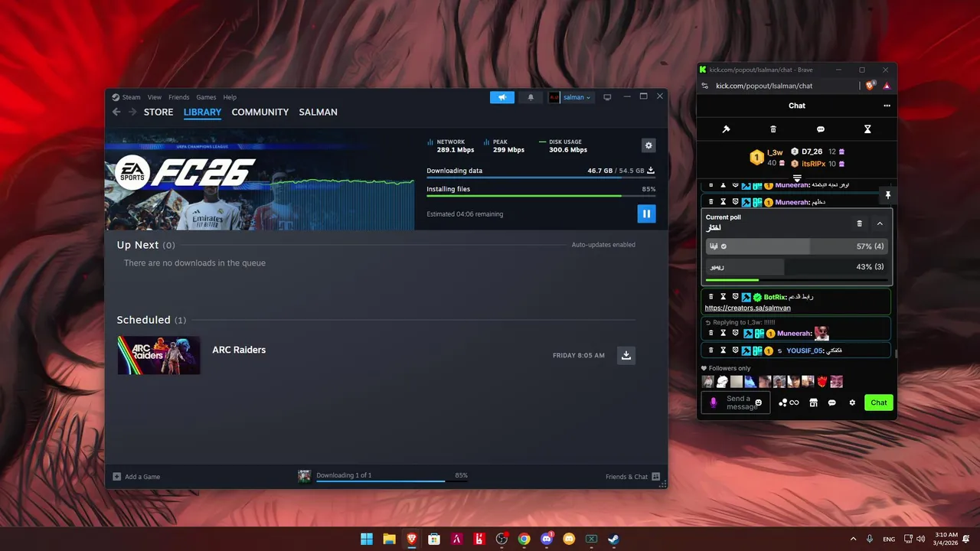Image resolution: width=980 pixels, height=551 pixels.
Task: Switch to the COMMUNITY tab
Action: [260, 112]
